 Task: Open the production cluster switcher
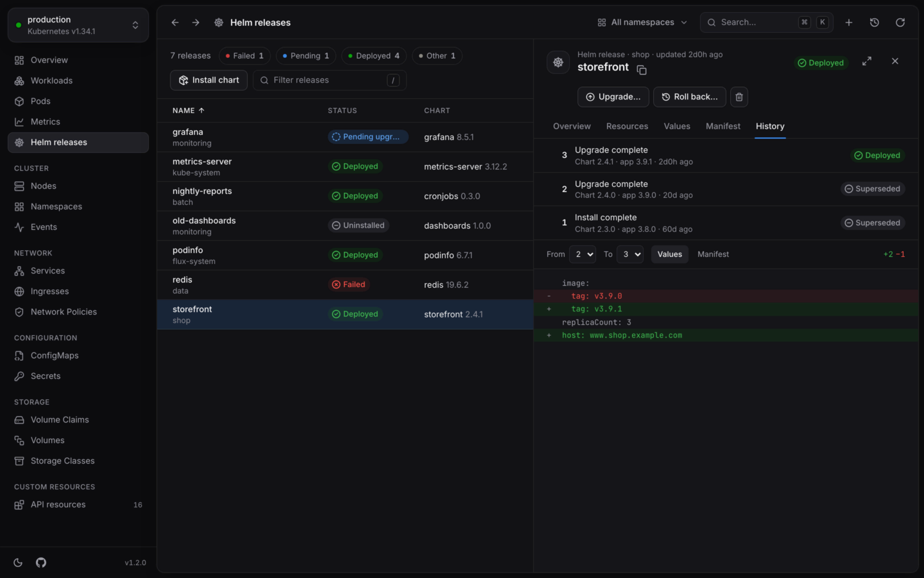click(x=78, y=25)
